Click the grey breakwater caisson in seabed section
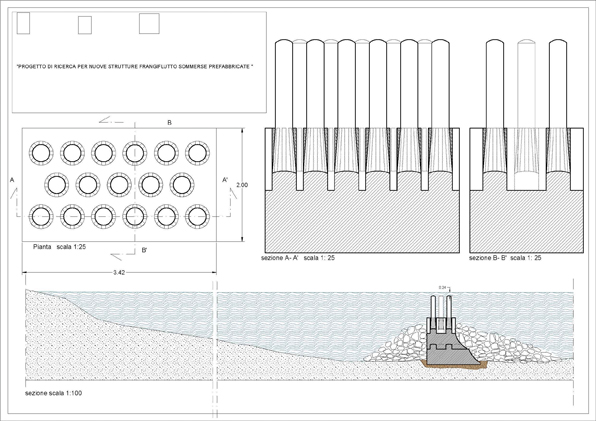This screenshot has height=421, width=596. [x=449, y=348]
